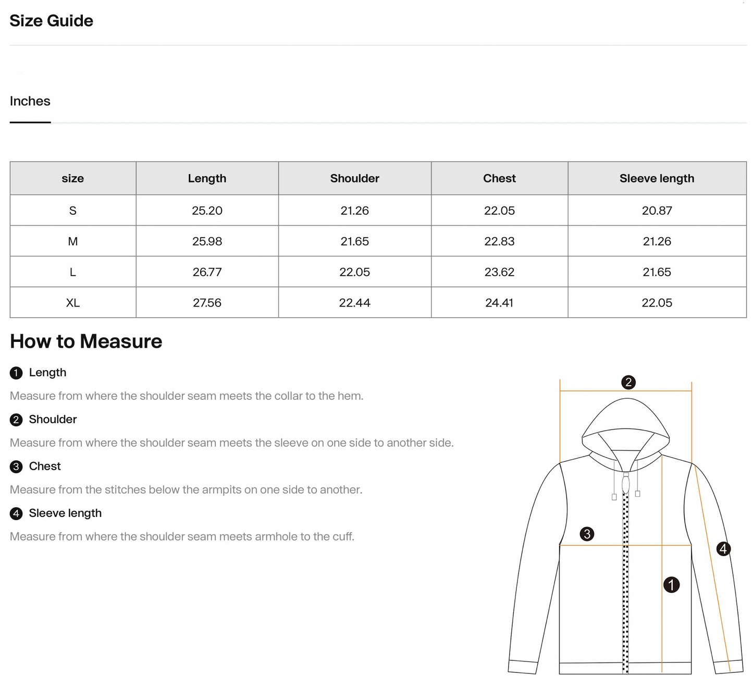Click the number 1 bullet beside Length
Image resolution: width=753 pixels, height=700 pixels.
click(x=16, y=373)
